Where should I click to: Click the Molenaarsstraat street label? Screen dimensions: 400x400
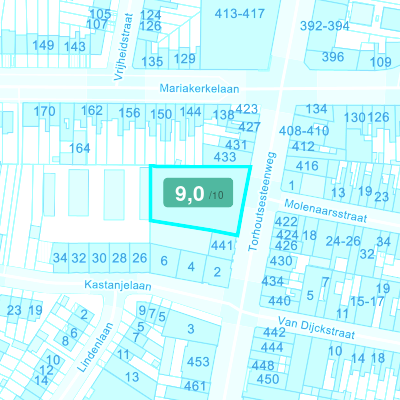click(x=326, y=211)
